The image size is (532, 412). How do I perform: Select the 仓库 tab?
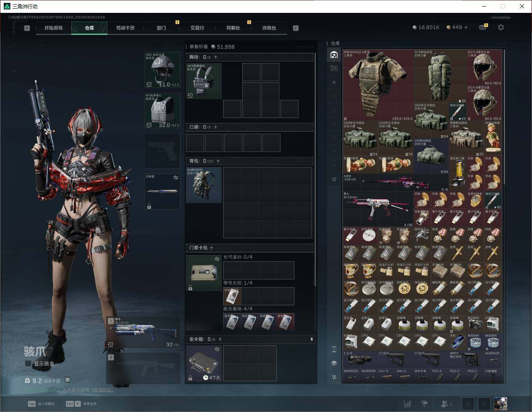[89, 28]
